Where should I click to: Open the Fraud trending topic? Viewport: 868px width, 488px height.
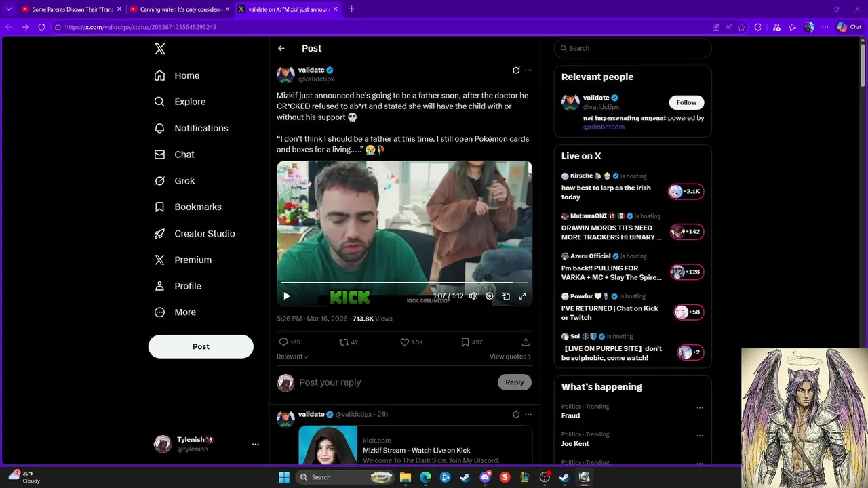coord(570,415)
